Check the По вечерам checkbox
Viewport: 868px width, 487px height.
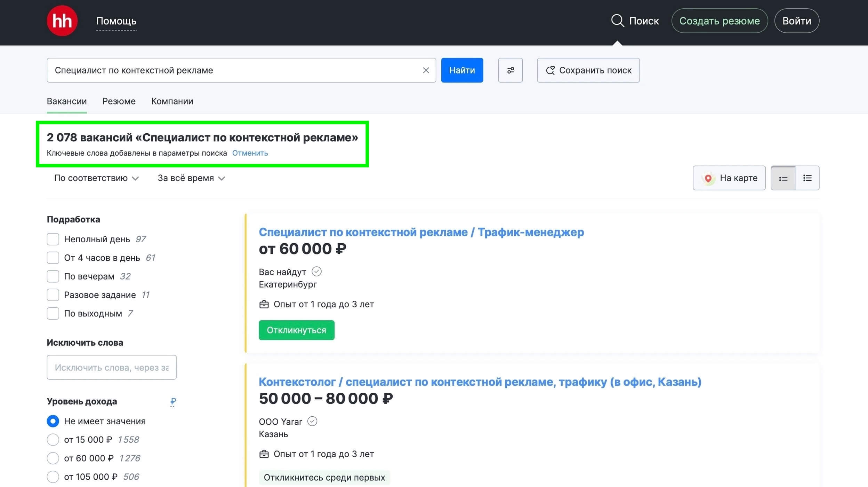pyautogui.click(x=53, y=276)
